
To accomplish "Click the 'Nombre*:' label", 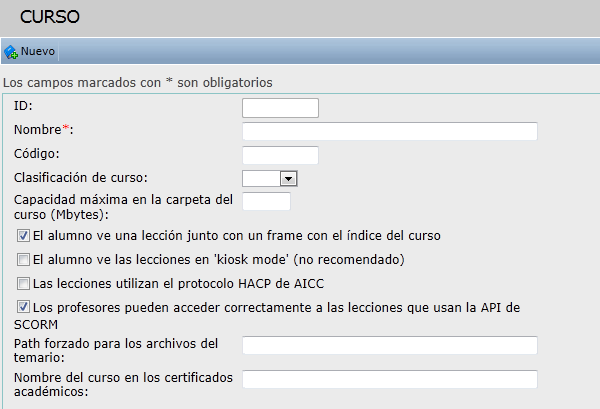I will point(44,130).
